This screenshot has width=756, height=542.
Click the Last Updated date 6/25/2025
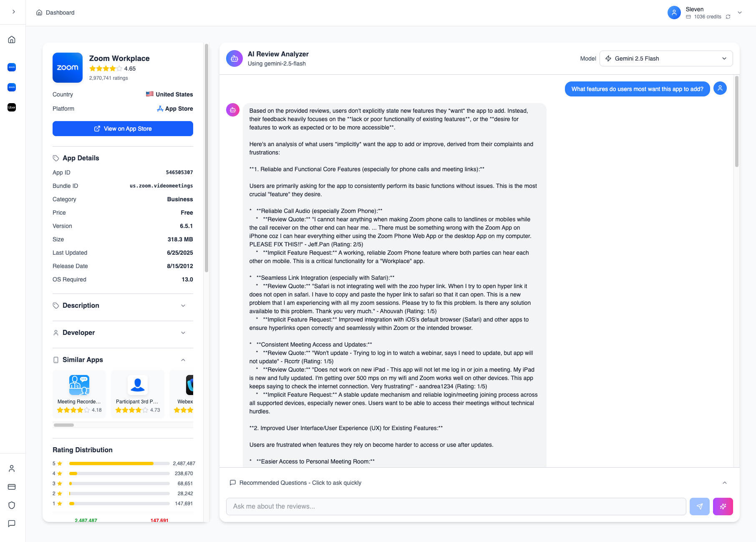[180, 253]
